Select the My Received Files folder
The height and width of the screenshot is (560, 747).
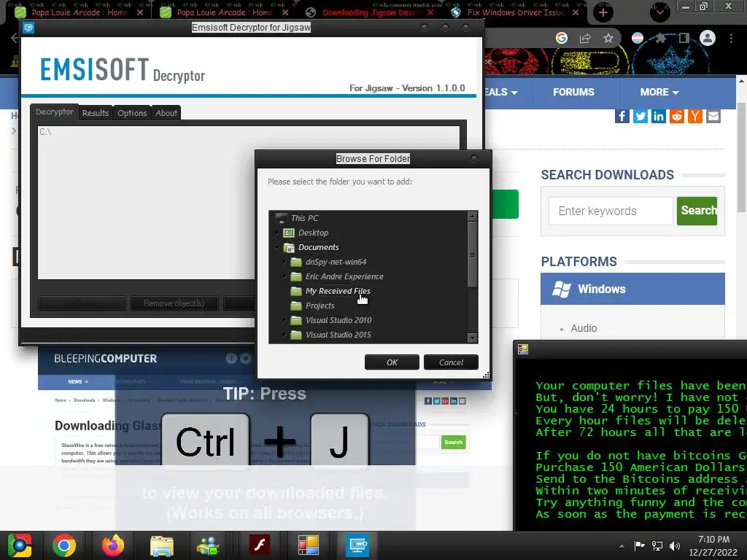pyautogui.click(x=338, y=291)
